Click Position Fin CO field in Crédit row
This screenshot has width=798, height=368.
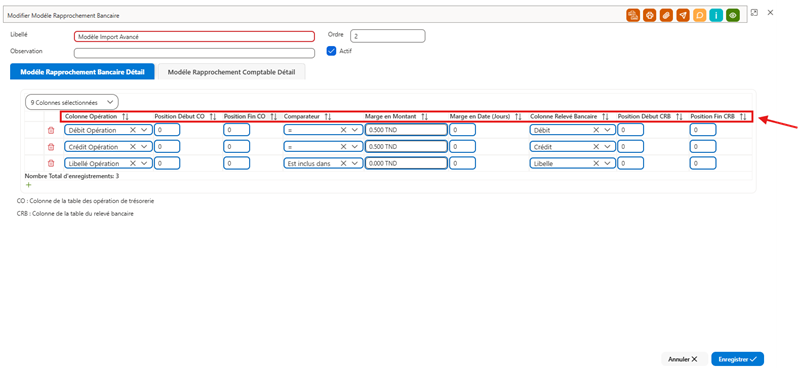pos(237,147)
